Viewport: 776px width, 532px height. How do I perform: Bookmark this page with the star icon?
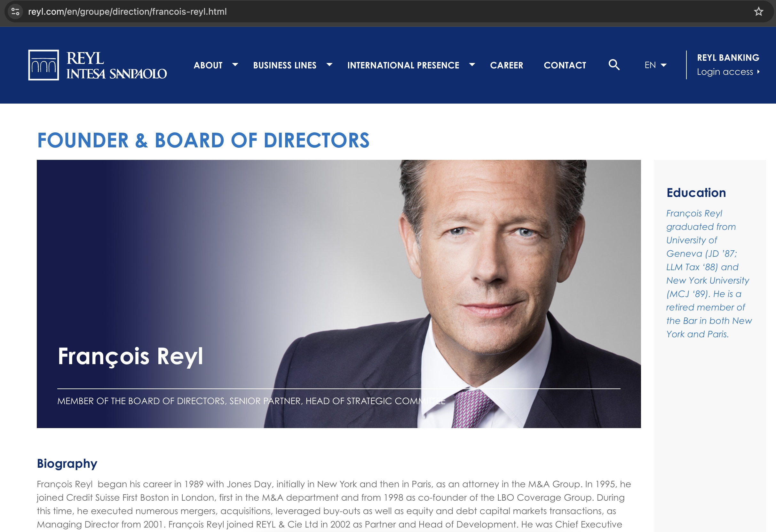coord(759,12)
